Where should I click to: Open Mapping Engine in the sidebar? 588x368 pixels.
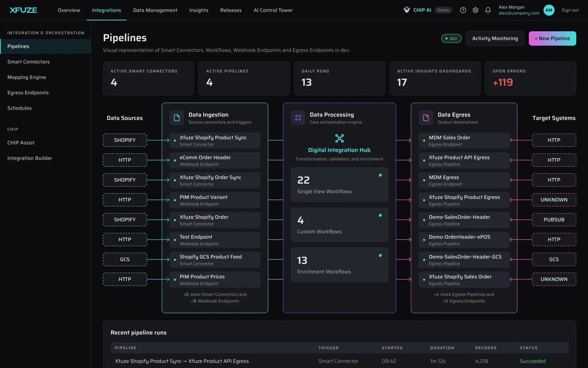pos(45,77)
